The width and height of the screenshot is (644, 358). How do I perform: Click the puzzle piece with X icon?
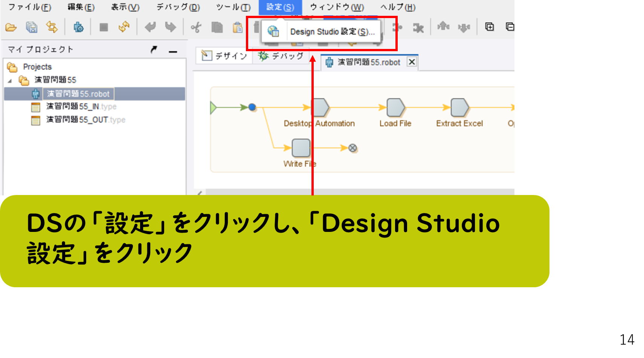tap(418, 27)
